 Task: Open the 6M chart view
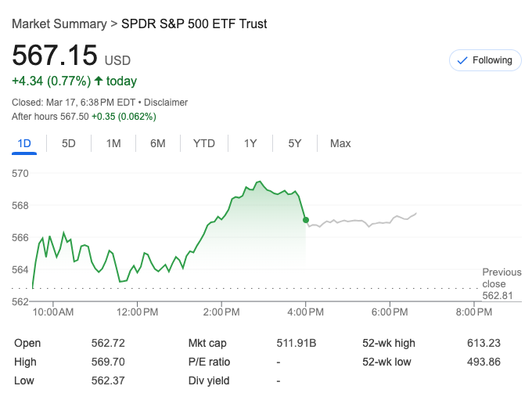pyautogui.click(x=158, y=143)
